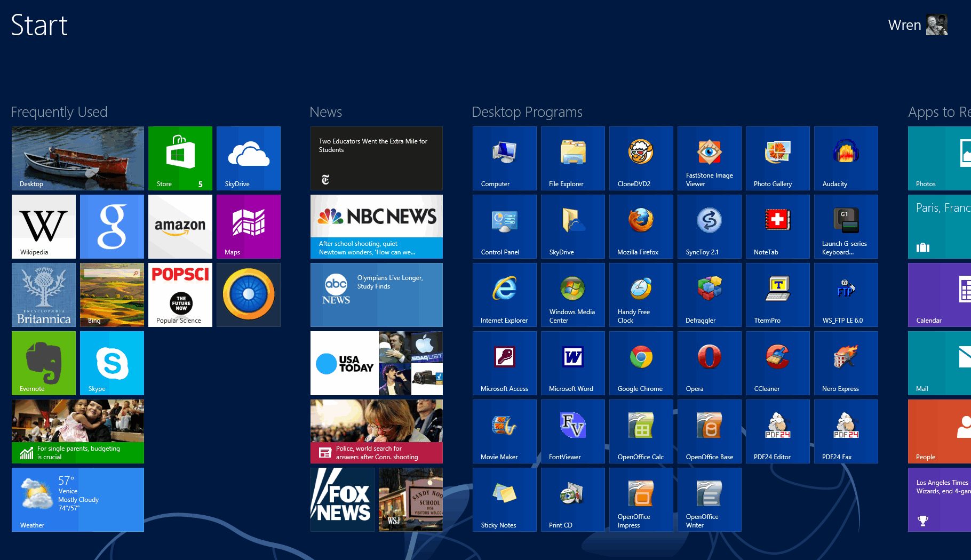Image resolution: width=971 pixels, height=560 pixels.
Task: Open Microsoft Access
Action: pyautogui.click(x=505, y=363)
